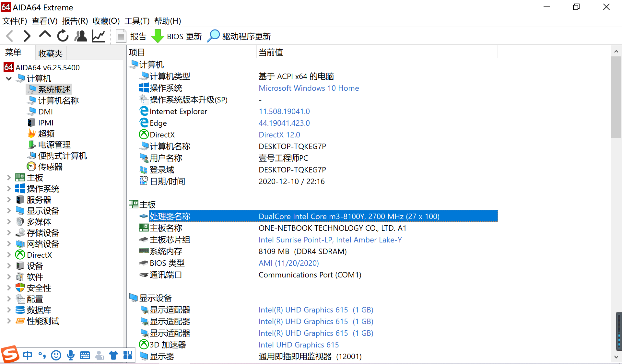This screenshot has height=364, width=622.
Task: Open the Intel UHD Graphics 615 3D accelerator link
Action: coord(299,345)
